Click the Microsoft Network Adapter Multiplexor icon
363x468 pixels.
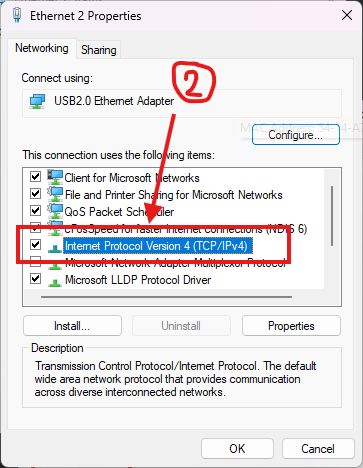click(55, 265)
